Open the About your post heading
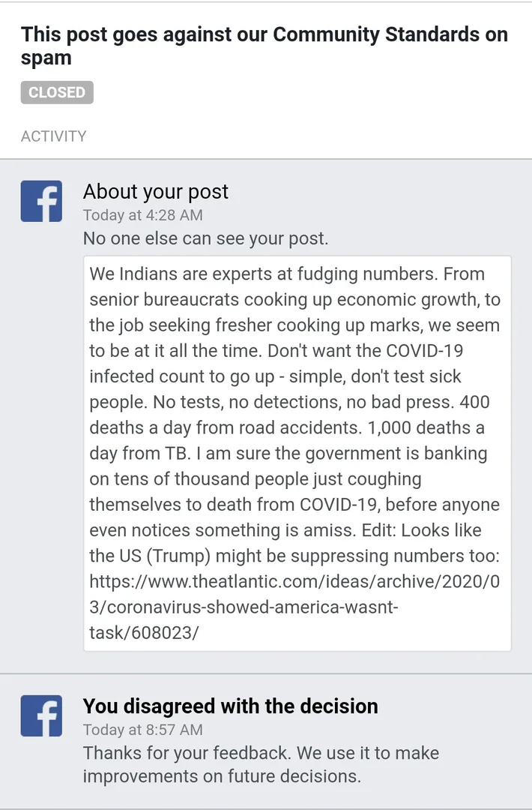The width and height of the screenshot is (532, 810). [155, 192]
